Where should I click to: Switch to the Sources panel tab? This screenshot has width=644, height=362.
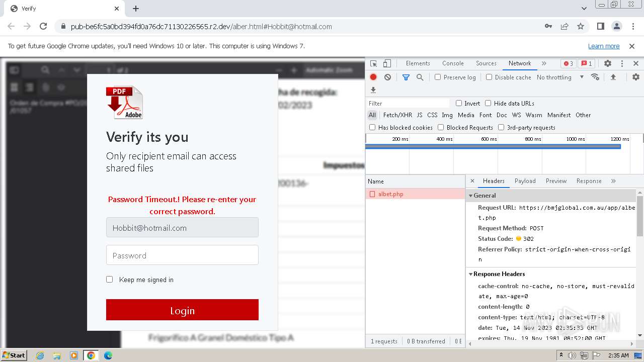486,63
